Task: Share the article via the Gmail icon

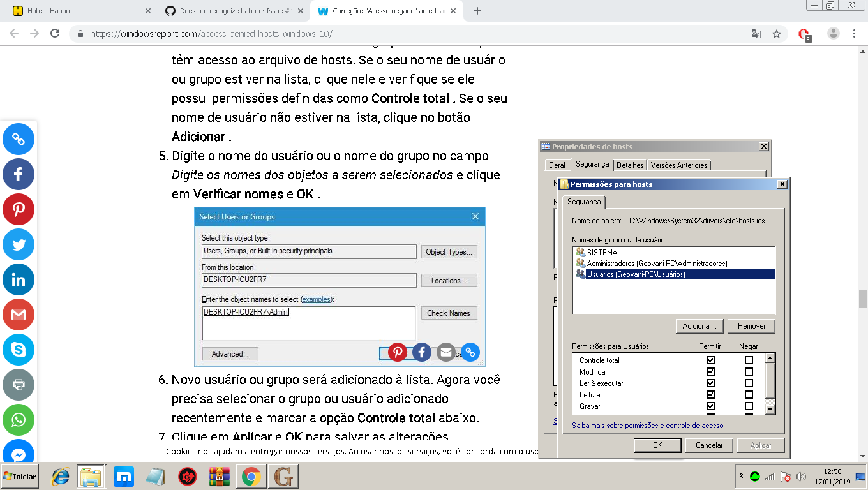Action: pos(18,315)
